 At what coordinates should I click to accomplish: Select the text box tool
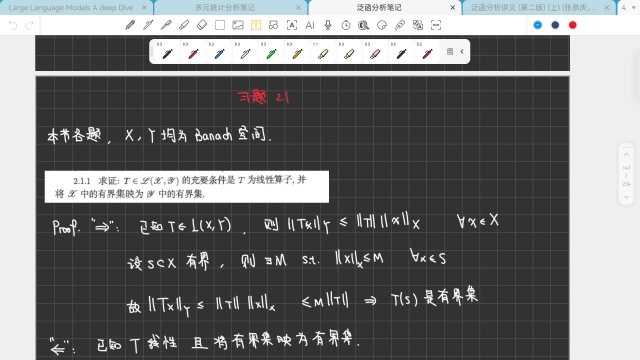[256, 25]
